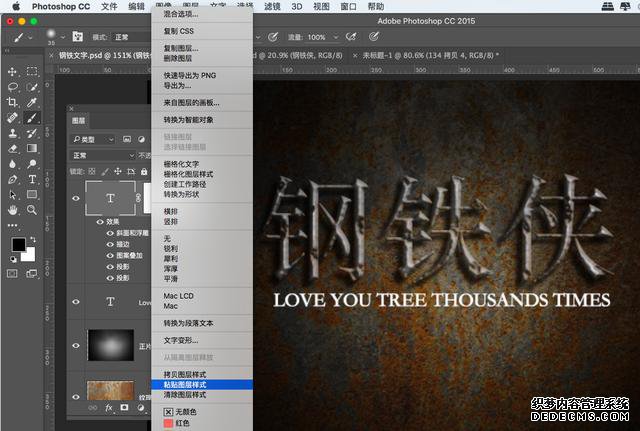Select the Dodge tool
The height and width of the screenshot is (431, 640).
click(x=32, y=164)
